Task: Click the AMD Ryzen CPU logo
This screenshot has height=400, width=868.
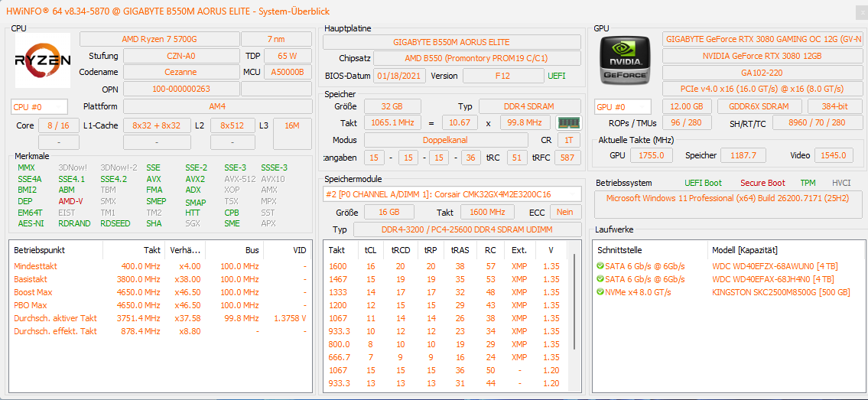Action: [43, 60]
